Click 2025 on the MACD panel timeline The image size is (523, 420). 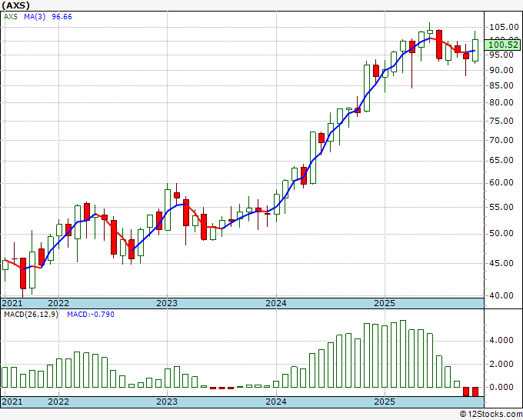coord(385,402)
